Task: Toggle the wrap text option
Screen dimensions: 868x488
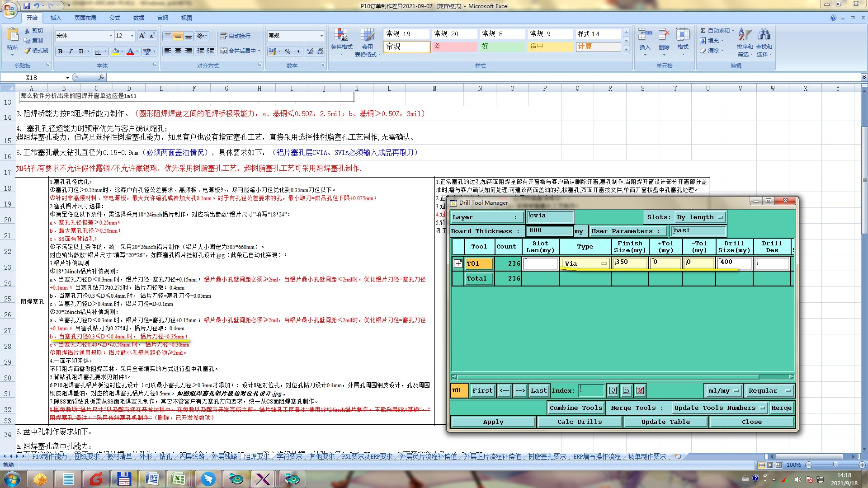Action: tap(235, 36)
